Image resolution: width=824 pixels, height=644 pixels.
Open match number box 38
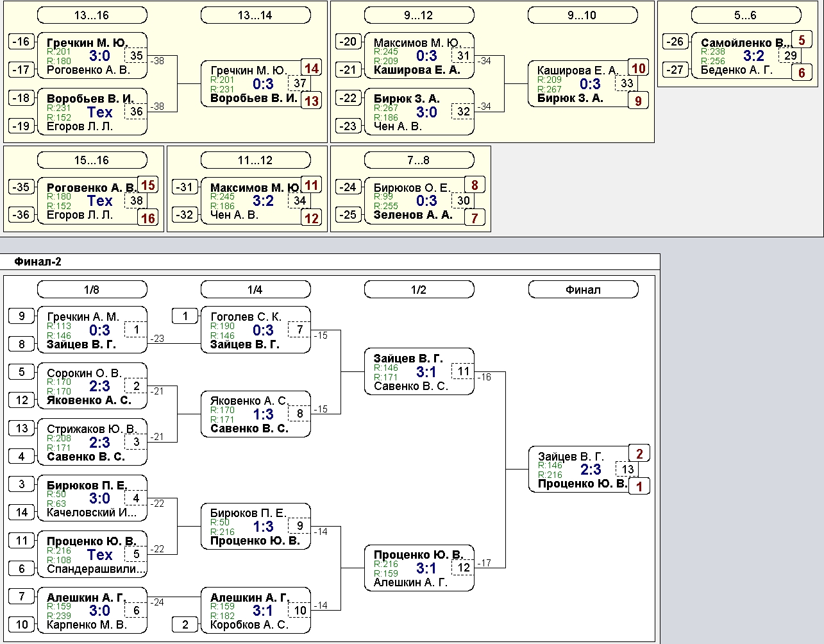tap(137, 200)
